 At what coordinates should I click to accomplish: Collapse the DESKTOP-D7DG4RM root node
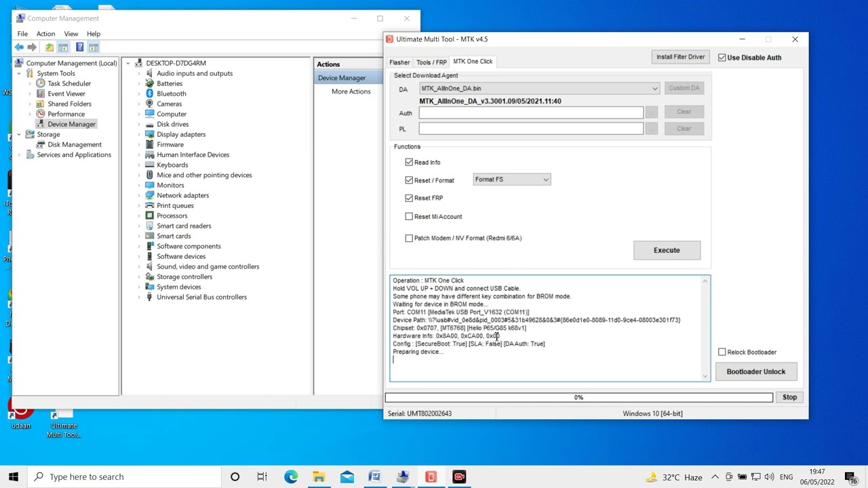[x=128, y=63]
